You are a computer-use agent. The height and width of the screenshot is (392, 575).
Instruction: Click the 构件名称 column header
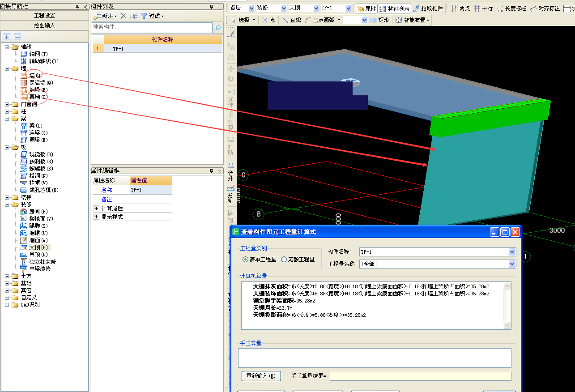point(163,39)
